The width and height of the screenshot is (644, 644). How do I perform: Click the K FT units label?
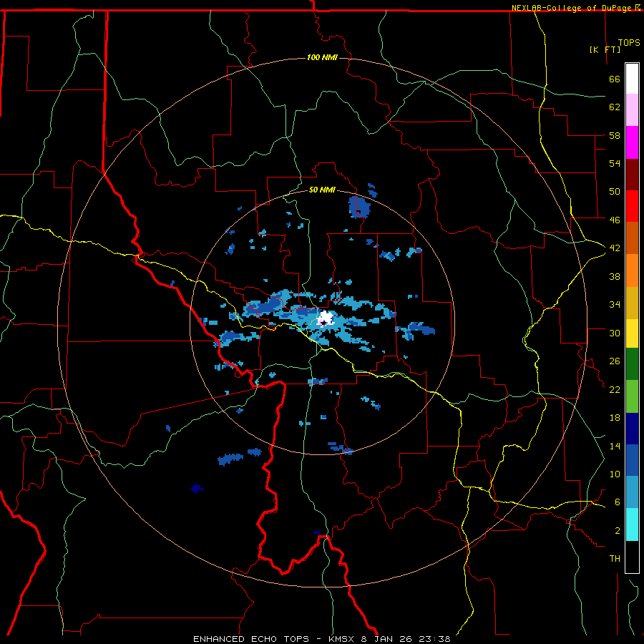coord(605,49)
